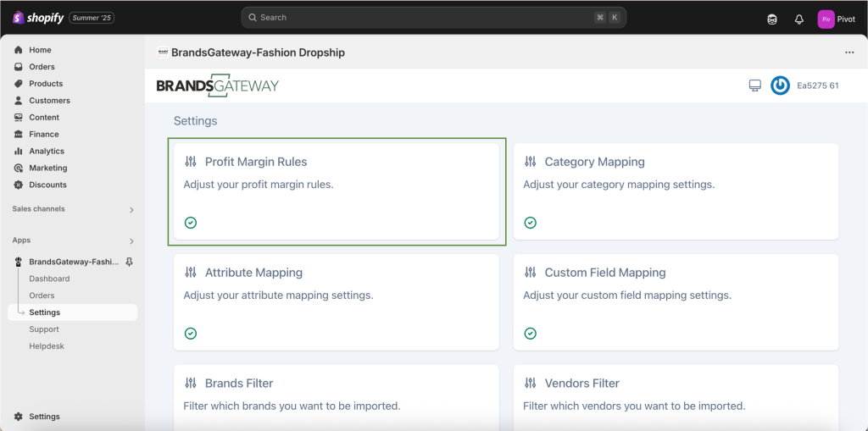Image resolution: width=868 pixels, height=431 pixels.
Task: Open Category Mapping card
Action: [x=676, y=191]
